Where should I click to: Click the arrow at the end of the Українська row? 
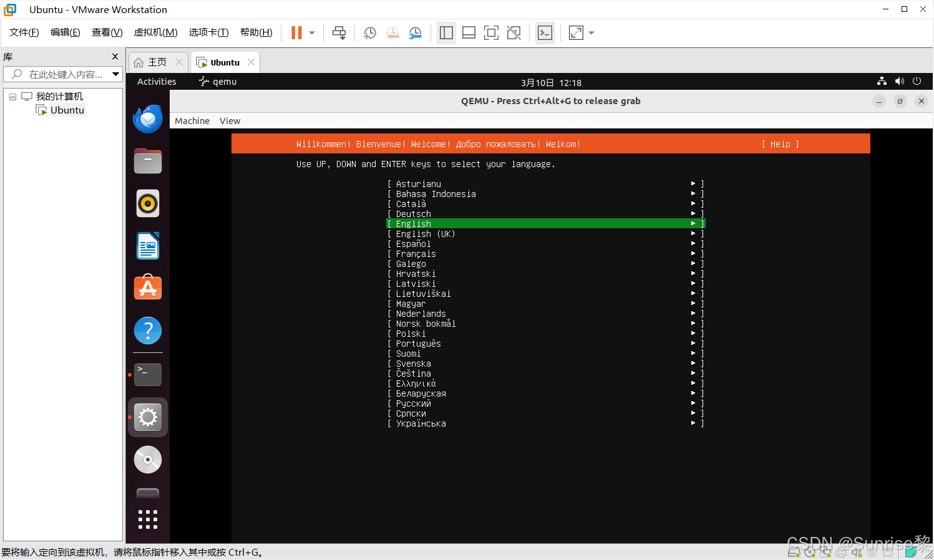click(x=693, y=423)
